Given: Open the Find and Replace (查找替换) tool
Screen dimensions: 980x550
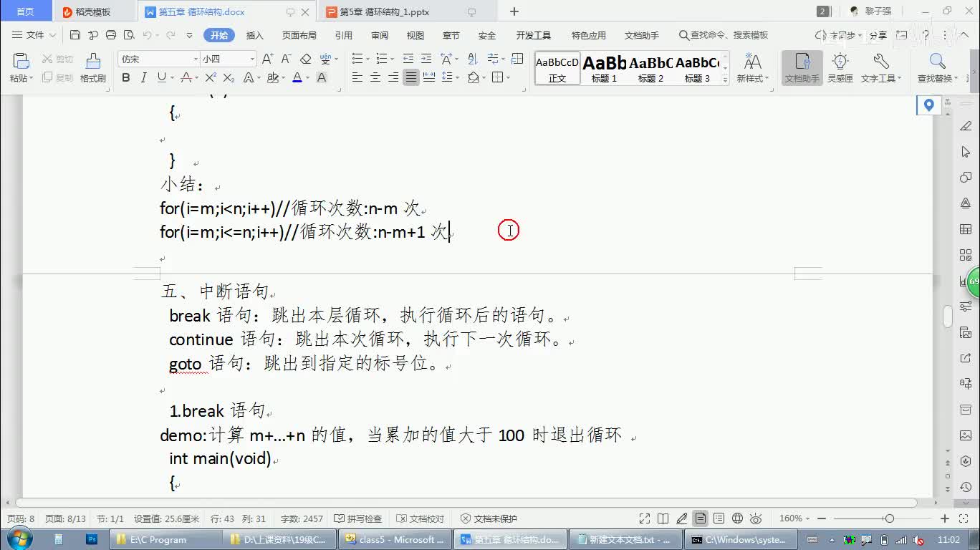Looking at the screenshot, I should point(937,68).
